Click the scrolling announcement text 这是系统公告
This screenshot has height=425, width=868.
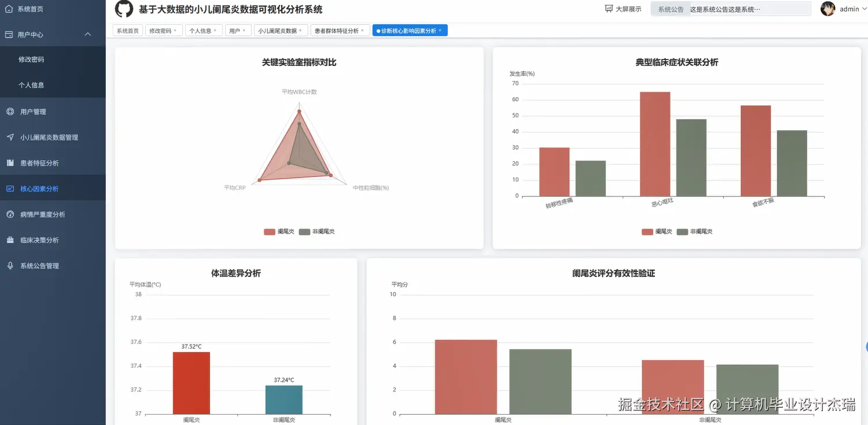point(725,9)
